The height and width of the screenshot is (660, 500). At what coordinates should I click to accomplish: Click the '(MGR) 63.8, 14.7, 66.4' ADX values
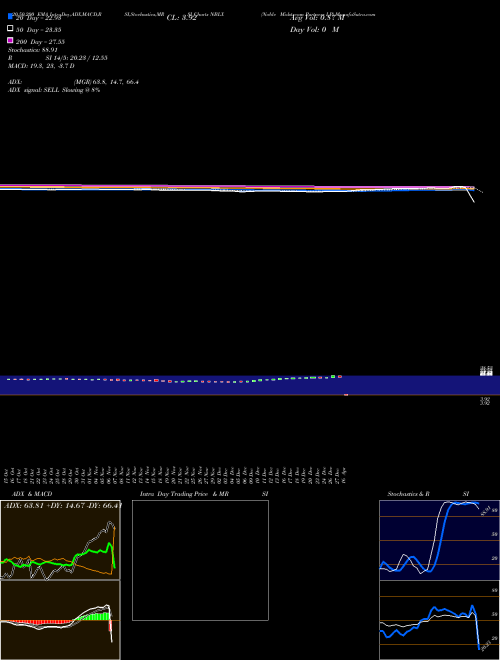click(106, 82)
